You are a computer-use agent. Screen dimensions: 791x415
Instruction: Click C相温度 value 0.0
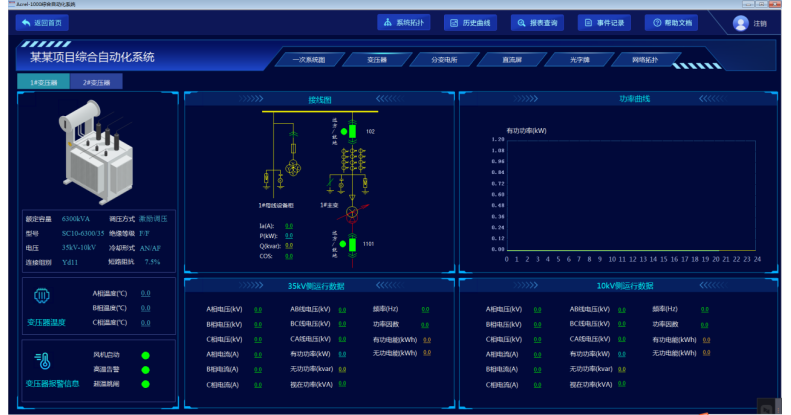pyautogui.click(x=145, y=323)
